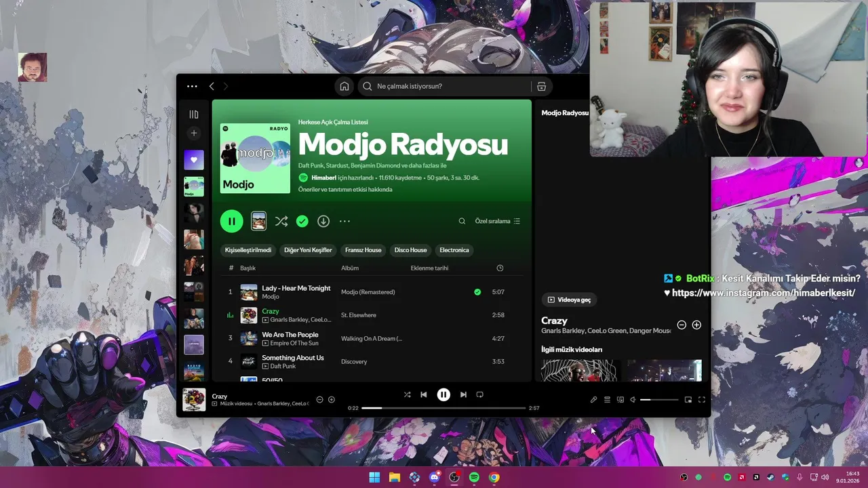Skip to next track
The width and height of the screenshot is (868, 488).
pos(463,394)
